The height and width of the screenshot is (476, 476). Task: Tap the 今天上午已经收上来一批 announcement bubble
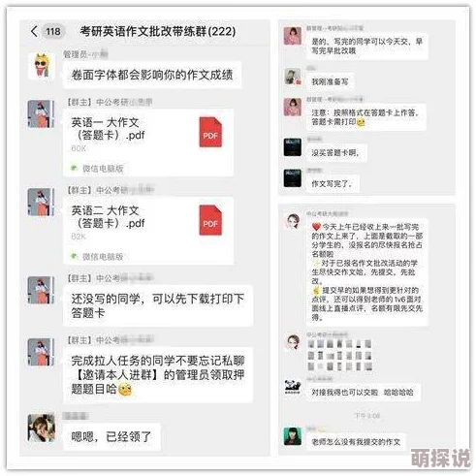(367, 272)
